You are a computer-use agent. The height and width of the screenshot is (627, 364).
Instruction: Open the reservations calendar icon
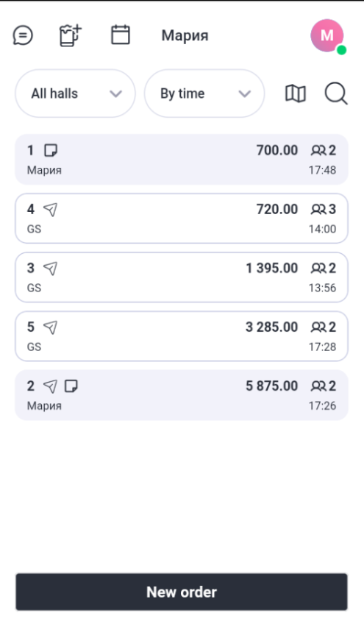pos(121,35)
